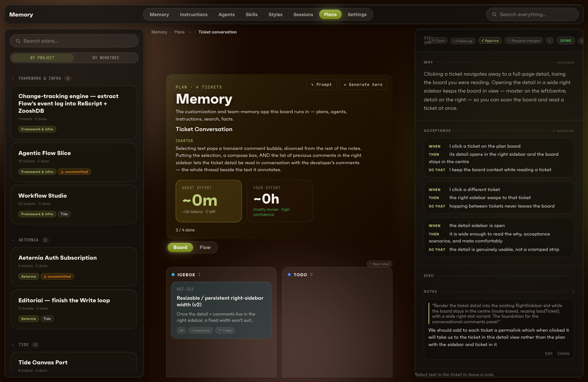Focus the Search everything input
The width and height of the screenshot is (588, 382).
(x=533, y=15)
